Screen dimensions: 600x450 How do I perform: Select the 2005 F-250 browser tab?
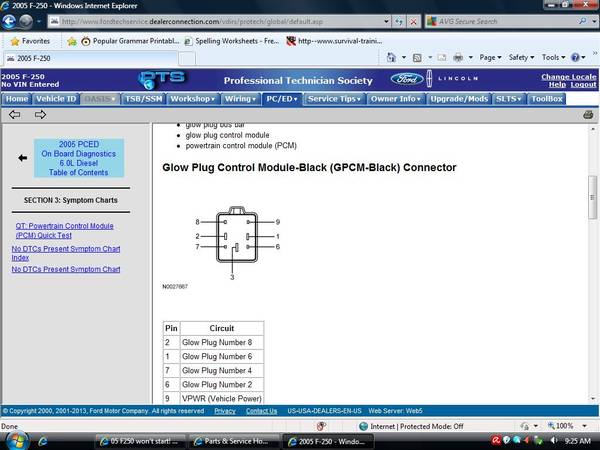[x=90, y=59]
